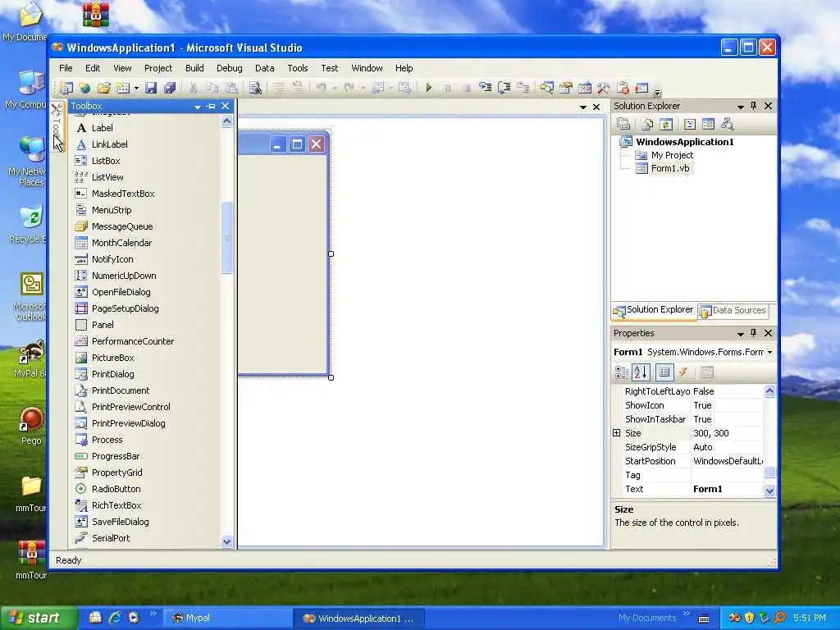This screenshot has height=630, width=840.
Task: Open the Build menu
Action: [x=194, y=68]
